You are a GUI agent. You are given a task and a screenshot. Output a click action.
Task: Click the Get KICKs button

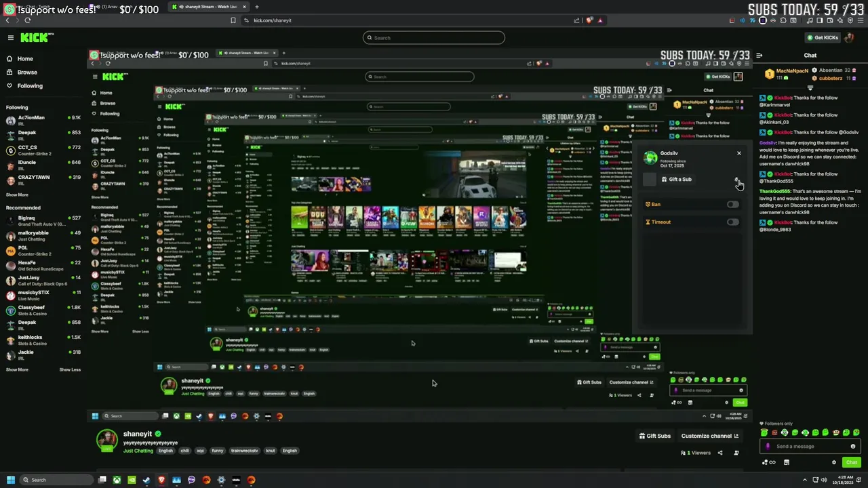(x=822, y=38)
